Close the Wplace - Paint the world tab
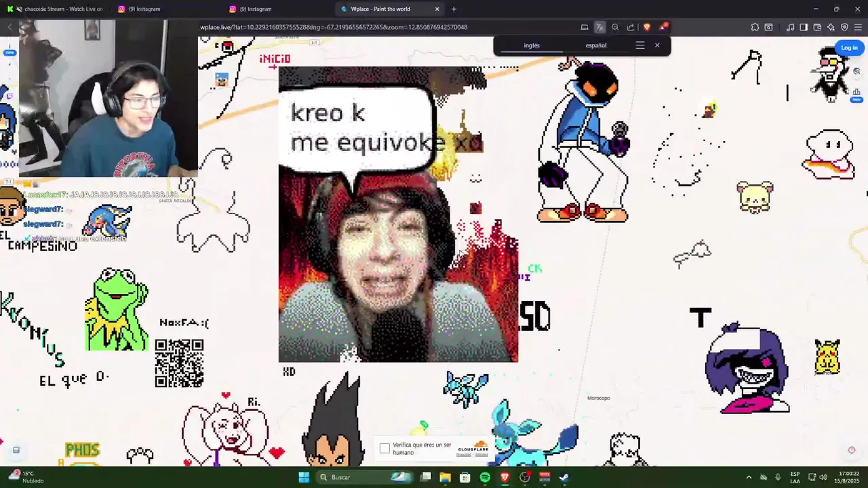Viewport: 868px width, 488px height. tap(437, 9)
